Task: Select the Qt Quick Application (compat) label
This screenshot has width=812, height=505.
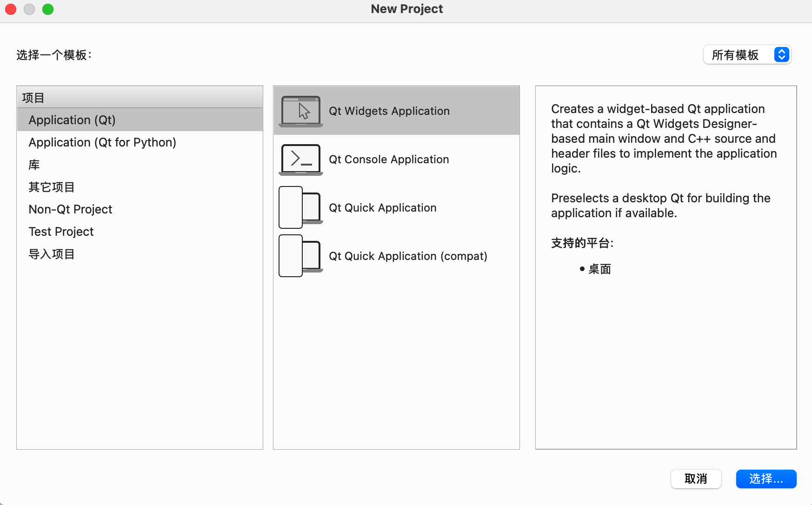Action: pyautogui.click(x=408, y=256)
